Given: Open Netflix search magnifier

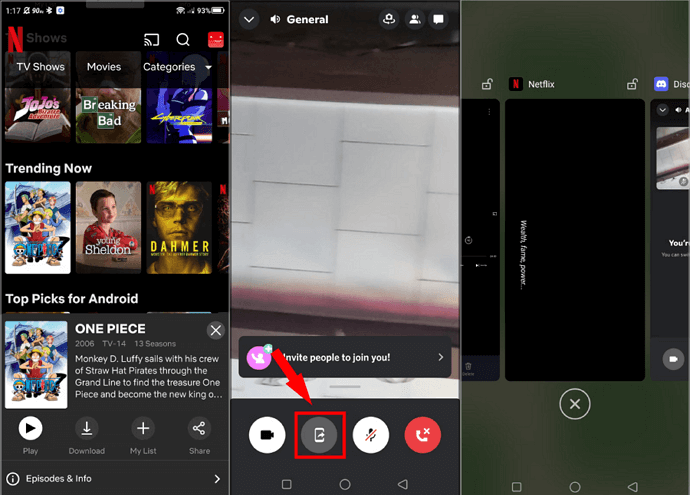Looking at the screenshot, I should pos(183,40).
